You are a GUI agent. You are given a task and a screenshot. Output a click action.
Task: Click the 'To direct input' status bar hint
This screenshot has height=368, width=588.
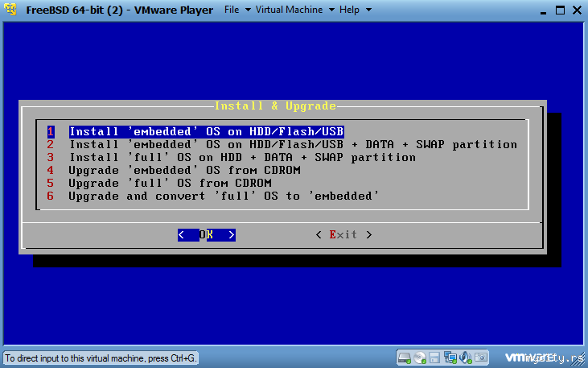[x=101, y=358]
